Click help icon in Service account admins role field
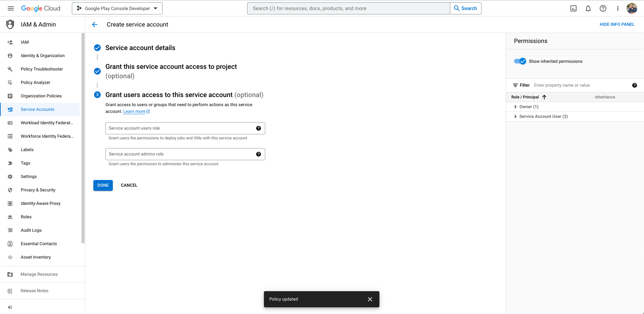 [x=259, y=154]
